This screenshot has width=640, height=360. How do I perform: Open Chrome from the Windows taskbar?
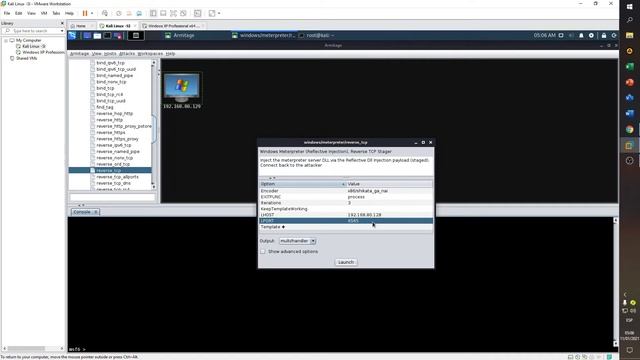[x=629, y=129]
